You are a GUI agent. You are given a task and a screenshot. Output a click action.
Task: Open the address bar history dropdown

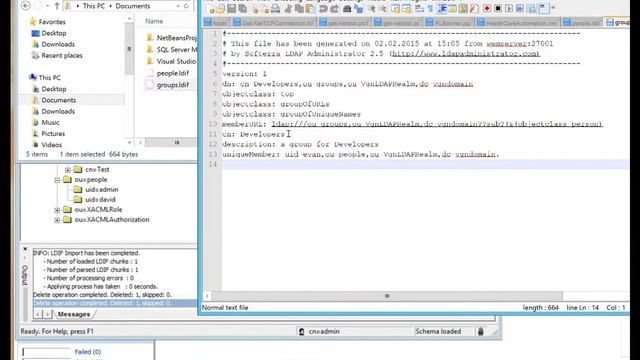pyautogui.click(x=178, y=6)
